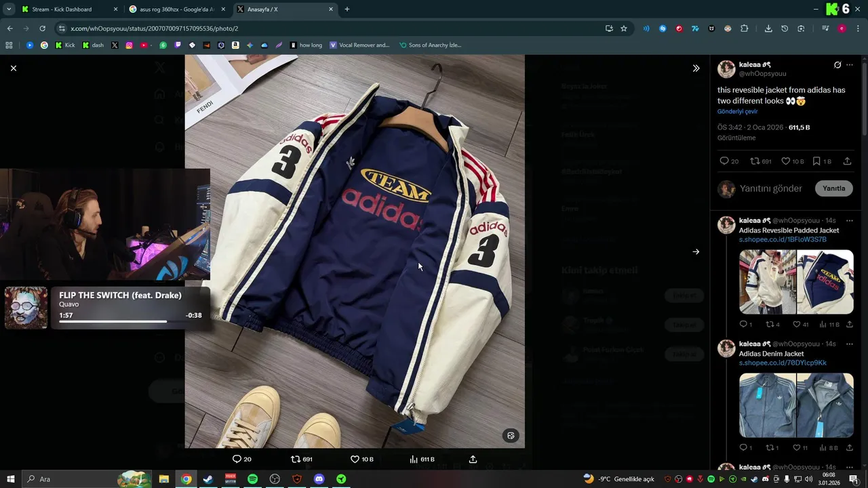868x488 pixels.
Task: Open the dash bookmark
Action: click(x=94, y=45)
